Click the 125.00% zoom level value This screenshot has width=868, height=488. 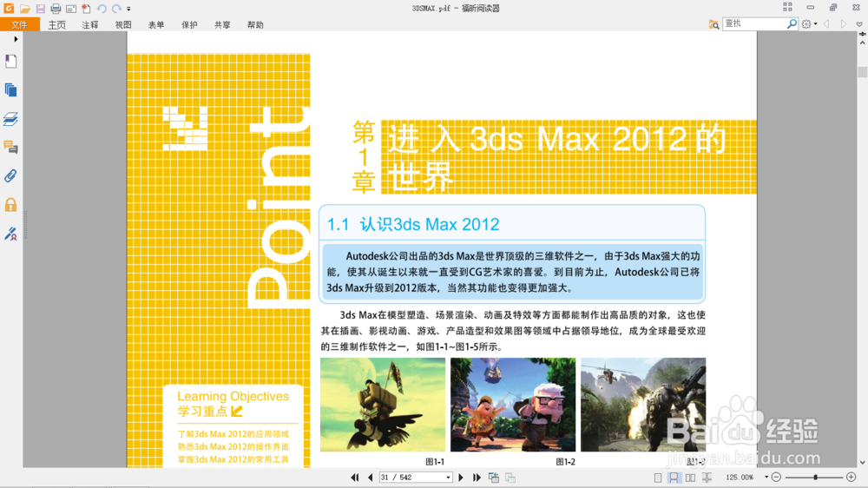pos(740,478)
